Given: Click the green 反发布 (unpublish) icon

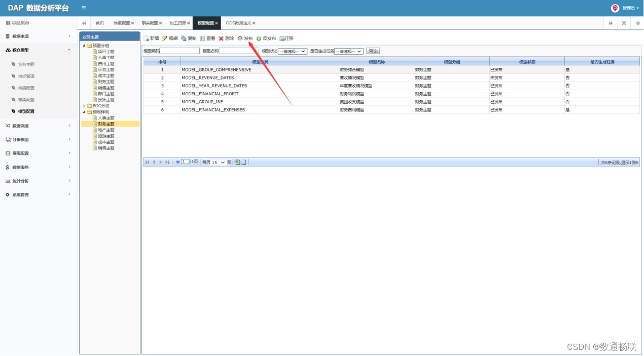Looking at the screenshot, I should (x=259, y=38).
